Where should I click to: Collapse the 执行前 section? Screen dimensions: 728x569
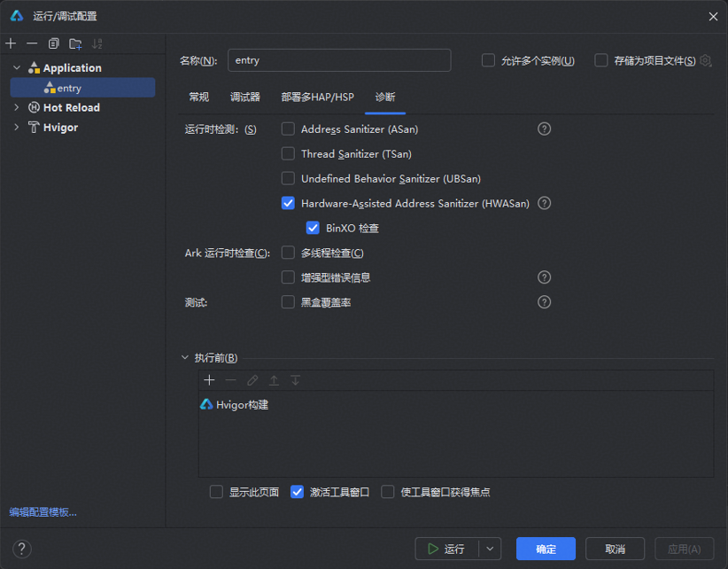click(x=185, y=358)
